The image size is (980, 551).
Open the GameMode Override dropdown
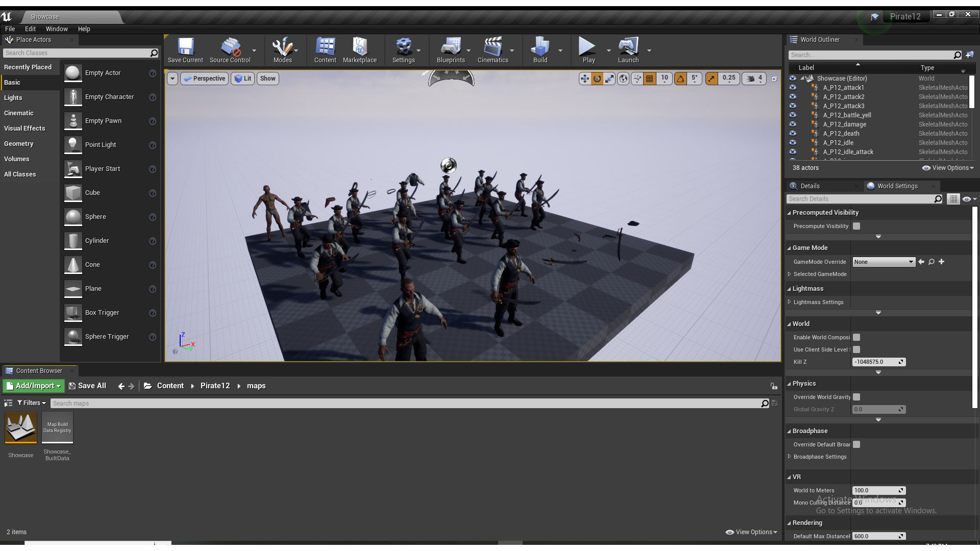click(x=884, y=262)
